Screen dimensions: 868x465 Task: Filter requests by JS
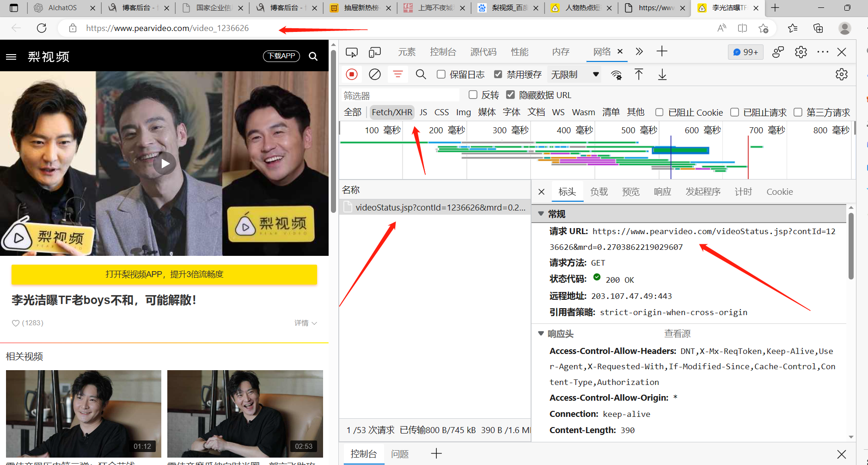tap(423, 112)
